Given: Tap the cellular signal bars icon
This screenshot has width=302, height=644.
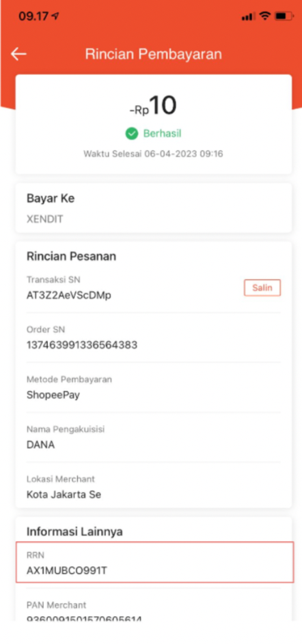Looking at the screenshot, I should (248, 16).
